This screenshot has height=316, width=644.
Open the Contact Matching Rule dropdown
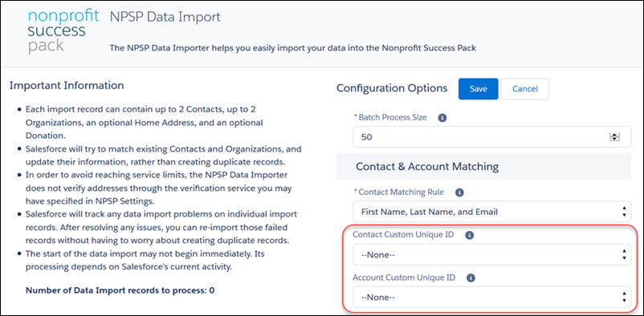491,212
